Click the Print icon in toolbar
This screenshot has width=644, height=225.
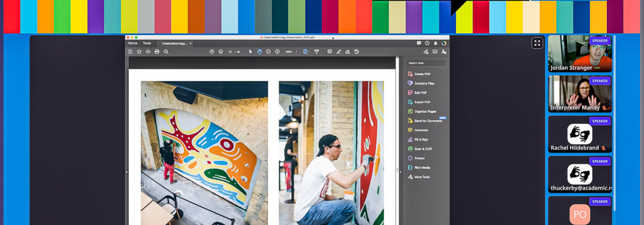coord(157,52)
